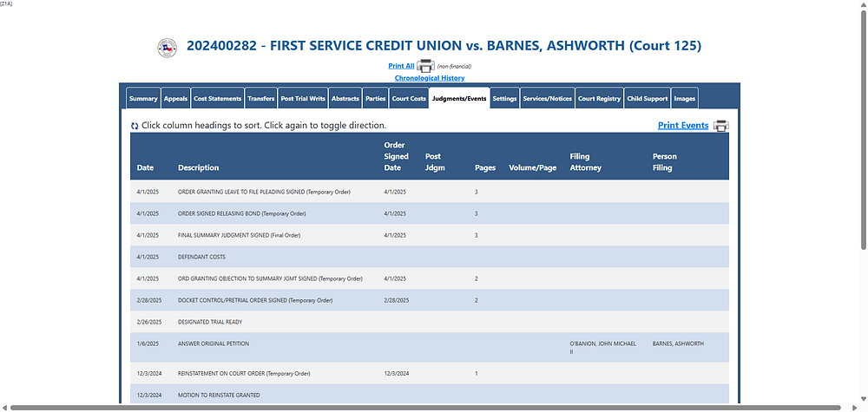Image resolution: width=868 pixels, height=412 pixels.
Task: Select the DEFENDANT COSTS row
Action: click(x=430, y=257)
